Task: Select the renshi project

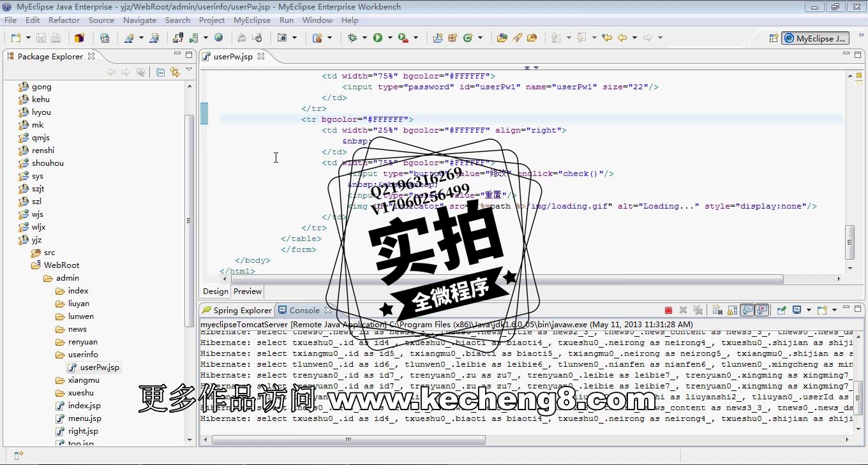Action: tap(36, 151)
